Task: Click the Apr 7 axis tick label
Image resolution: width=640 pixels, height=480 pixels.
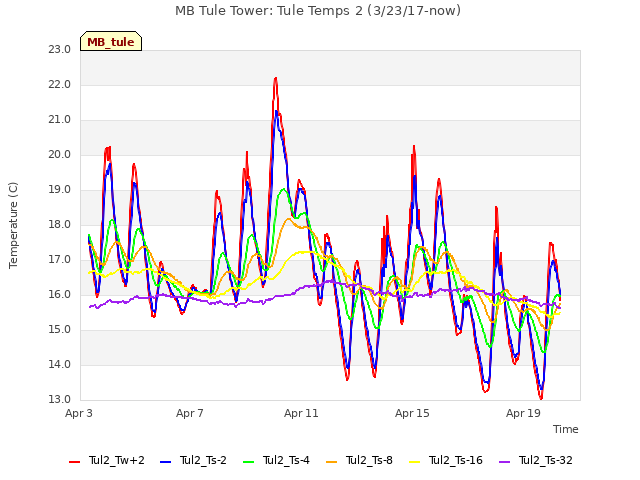Action: point(190,413)
